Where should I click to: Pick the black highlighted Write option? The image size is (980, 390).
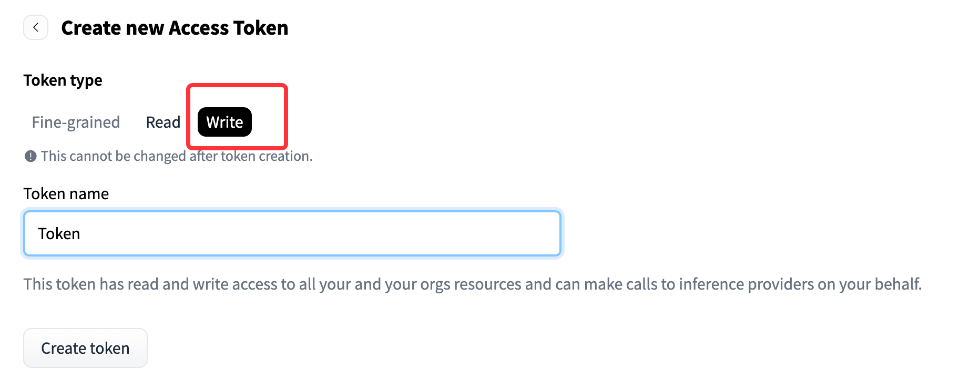(224, 122)
